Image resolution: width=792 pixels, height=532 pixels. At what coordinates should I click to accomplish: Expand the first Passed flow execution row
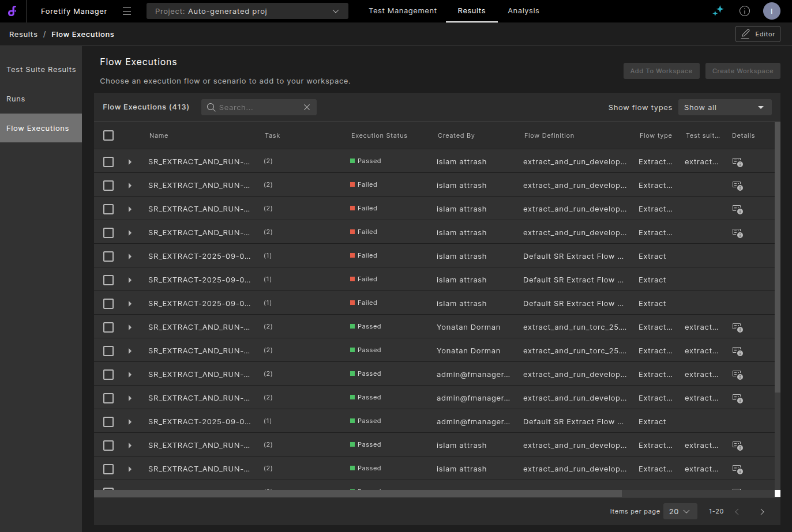coord(130,162)
